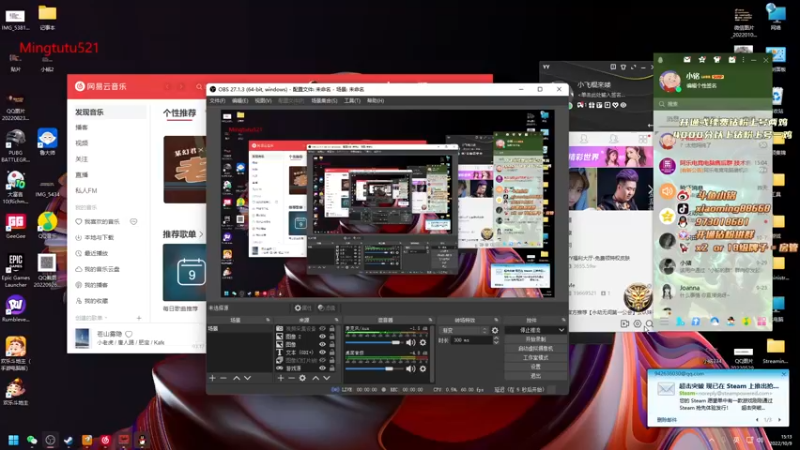
Task: Toggle lock on 图像 2 source
Action: pos(332,337)
